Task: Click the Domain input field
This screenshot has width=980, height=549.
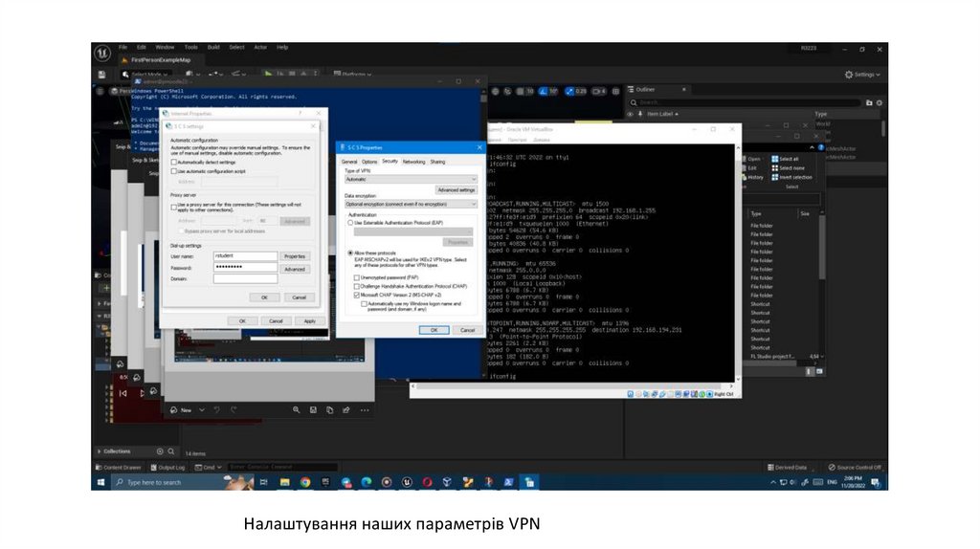Action: point(245,278)
